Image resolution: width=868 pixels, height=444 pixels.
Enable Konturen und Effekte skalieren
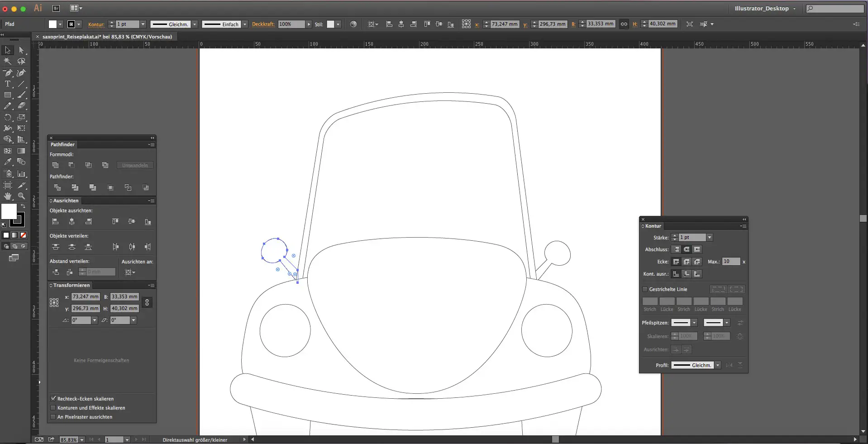(53, 408)
